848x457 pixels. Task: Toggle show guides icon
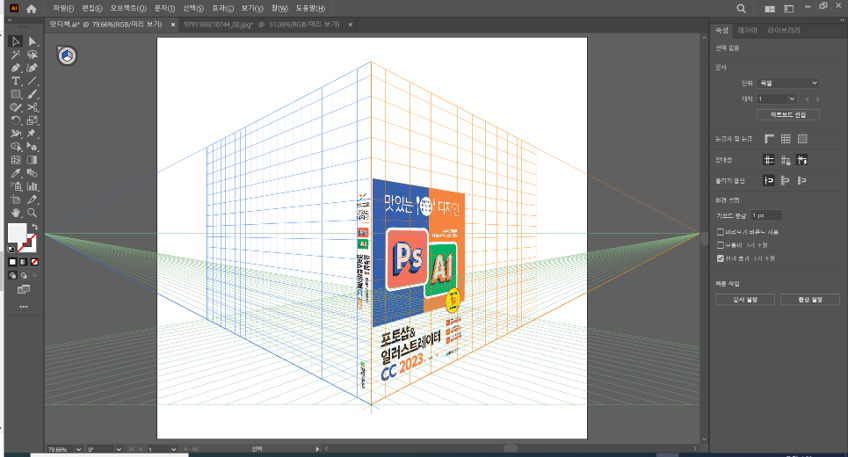tap(768, 160)
